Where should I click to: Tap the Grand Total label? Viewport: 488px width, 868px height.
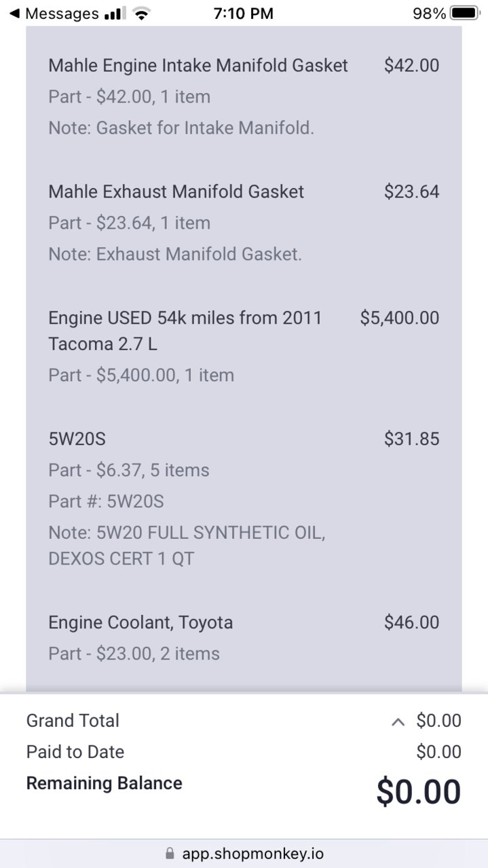73,721
